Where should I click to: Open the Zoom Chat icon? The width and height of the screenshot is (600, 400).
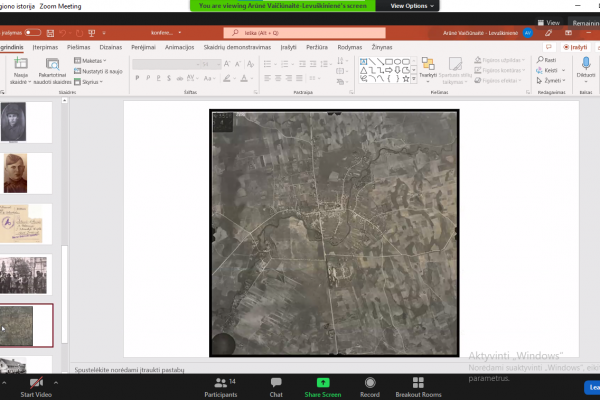276,382
